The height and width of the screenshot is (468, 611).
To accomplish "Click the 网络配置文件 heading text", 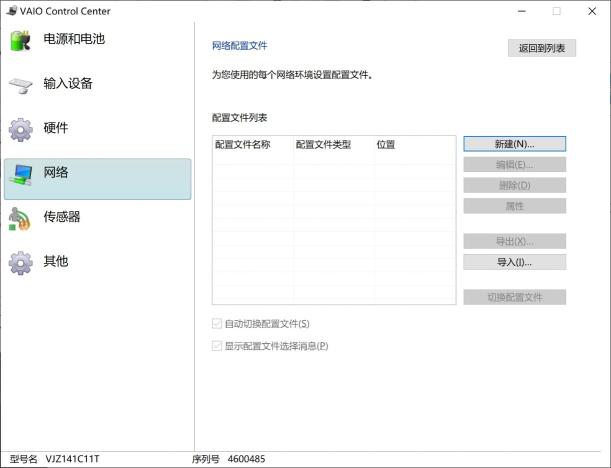I will coord(239,46).
